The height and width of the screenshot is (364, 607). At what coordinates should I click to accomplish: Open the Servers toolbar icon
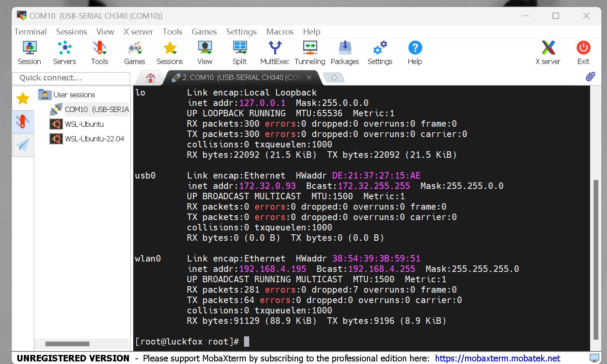pyautogui.click(x=64, y=53)
